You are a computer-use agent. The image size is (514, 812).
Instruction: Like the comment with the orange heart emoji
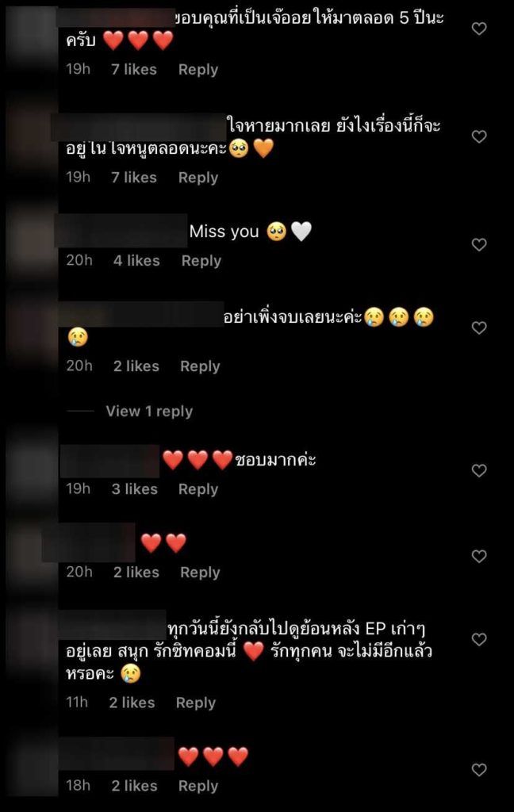(x=479, y=136)
